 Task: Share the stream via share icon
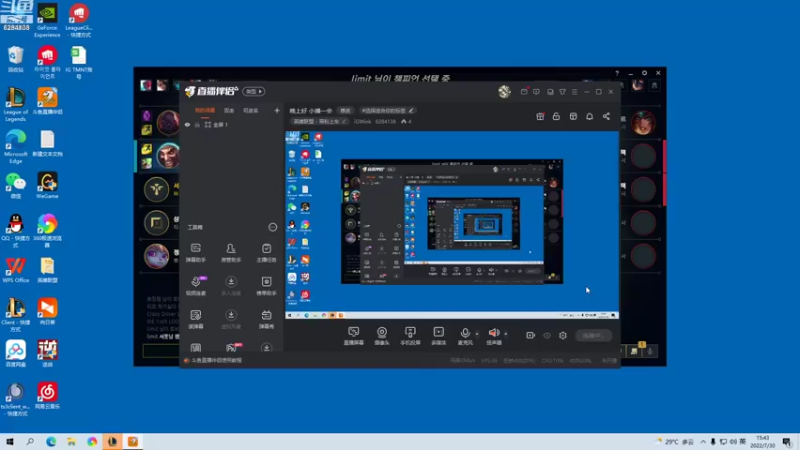click(x=606, y=116)
